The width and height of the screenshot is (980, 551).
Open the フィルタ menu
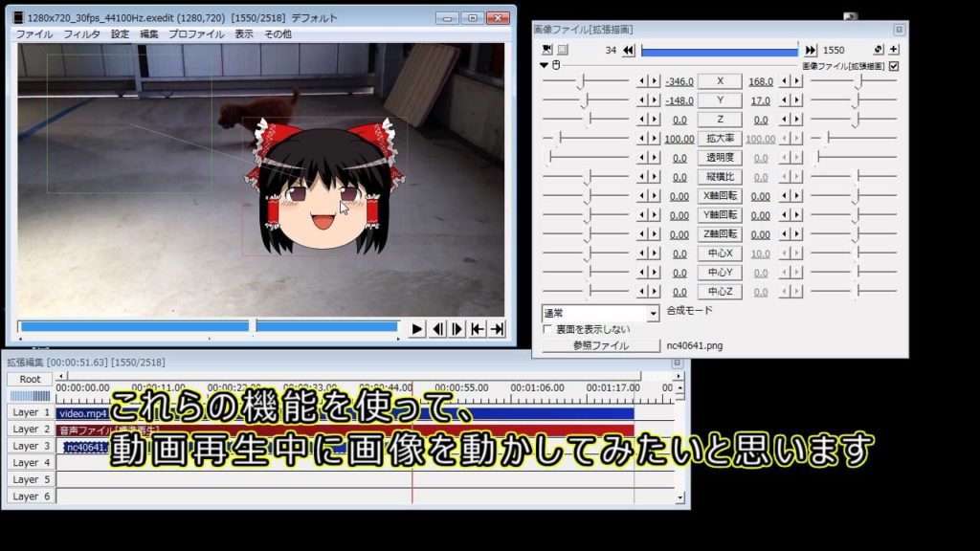click(x=81, y=33)
